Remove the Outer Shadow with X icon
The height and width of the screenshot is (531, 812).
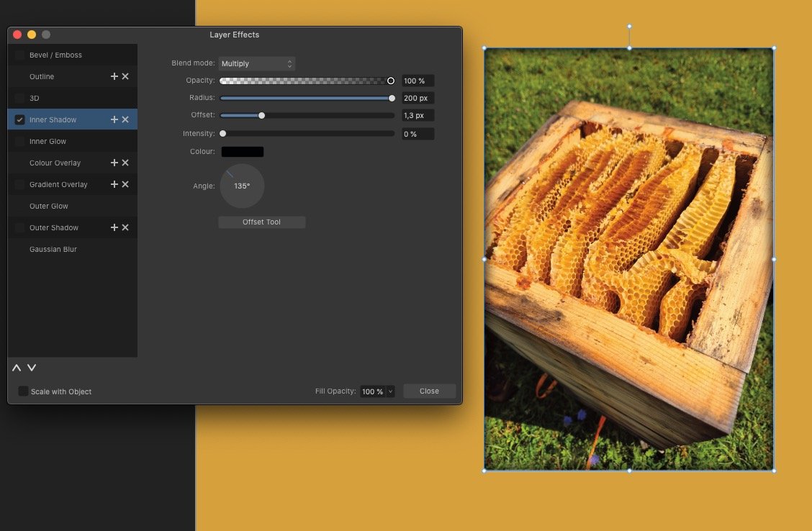click(x=125, y=227)
